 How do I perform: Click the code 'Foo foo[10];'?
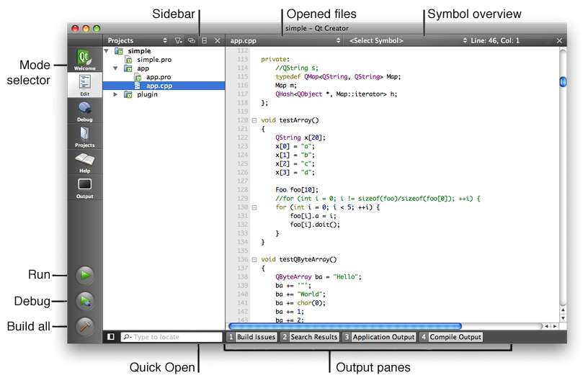pyautogui.click(x=297, y=189)
